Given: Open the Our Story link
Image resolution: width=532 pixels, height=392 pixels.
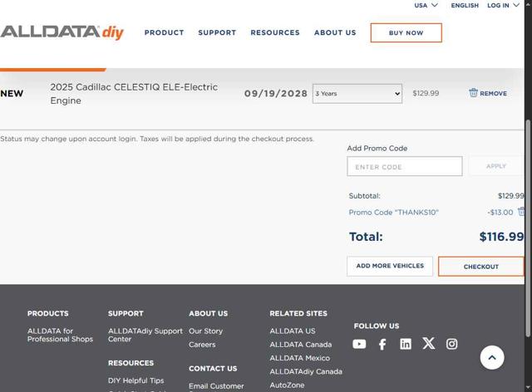Looking at the screenshot, I should (205, 331).
